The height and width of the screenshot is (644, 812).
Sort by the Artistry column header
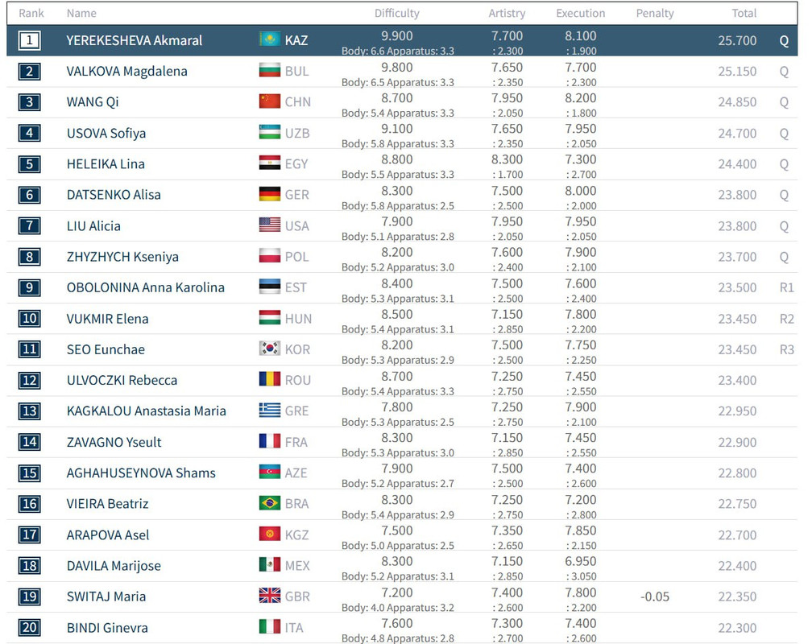[x=507, y=14]
